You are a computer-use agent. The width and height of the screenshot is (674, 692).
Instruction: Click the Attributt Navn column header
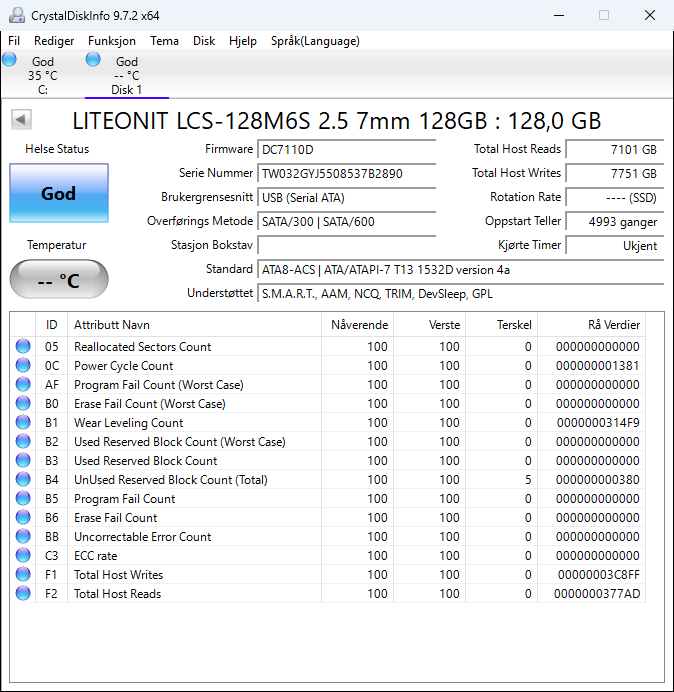(x=195, y=325)
